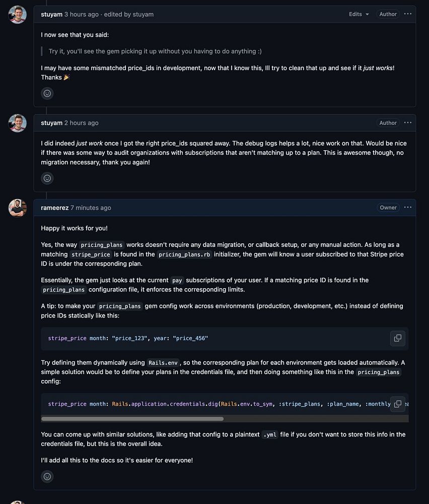Copy the price_123 stripe_price code snippet
This screenshot has width=429, height=504.
click(397, 338)
